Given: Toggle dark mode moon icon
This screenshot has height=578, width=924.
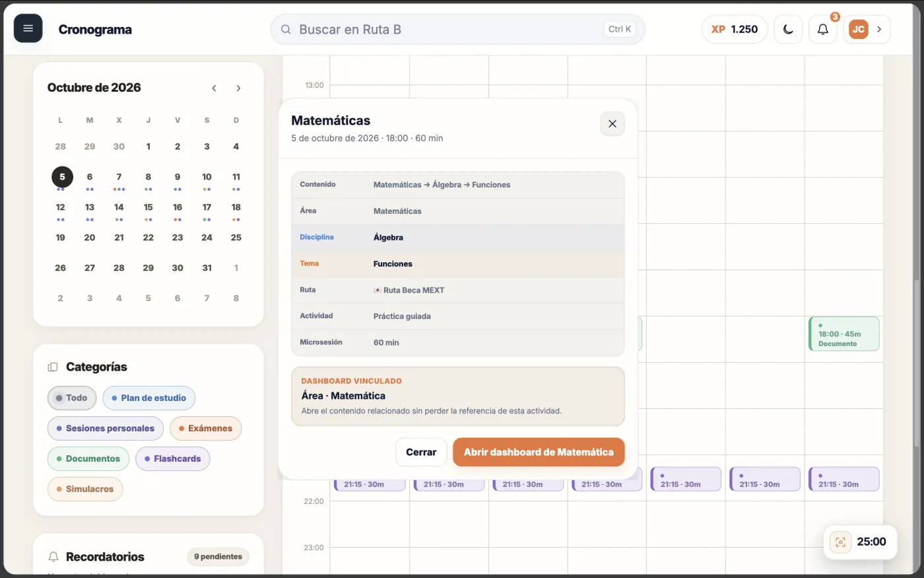Looking at the screenshot, I should [x=788, y=29].
